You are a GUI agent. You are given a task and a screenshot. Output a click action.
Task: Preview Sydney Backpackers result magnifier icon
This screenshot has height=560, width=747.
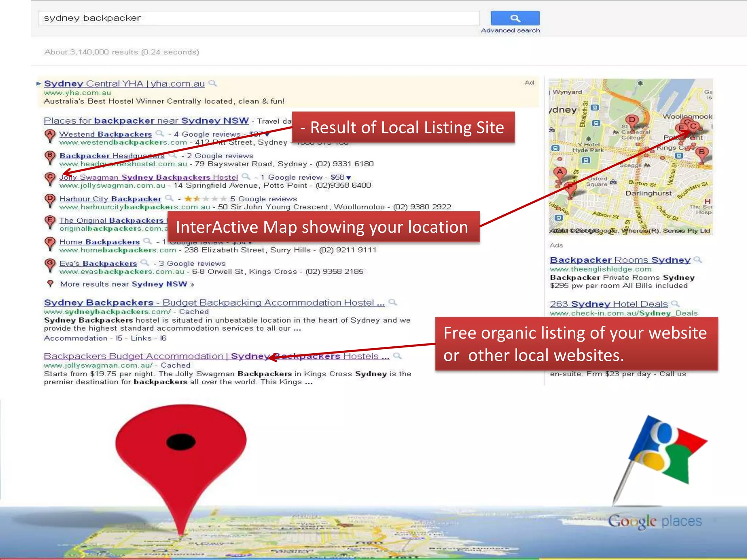(x=393, y=302)
